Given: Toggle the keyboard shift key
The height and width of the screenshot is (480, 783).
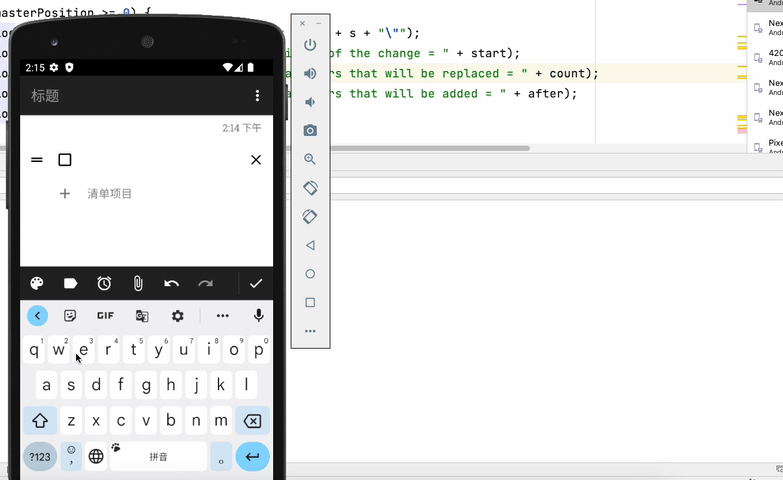Looking at the screenshot, I should click(41, 421).
